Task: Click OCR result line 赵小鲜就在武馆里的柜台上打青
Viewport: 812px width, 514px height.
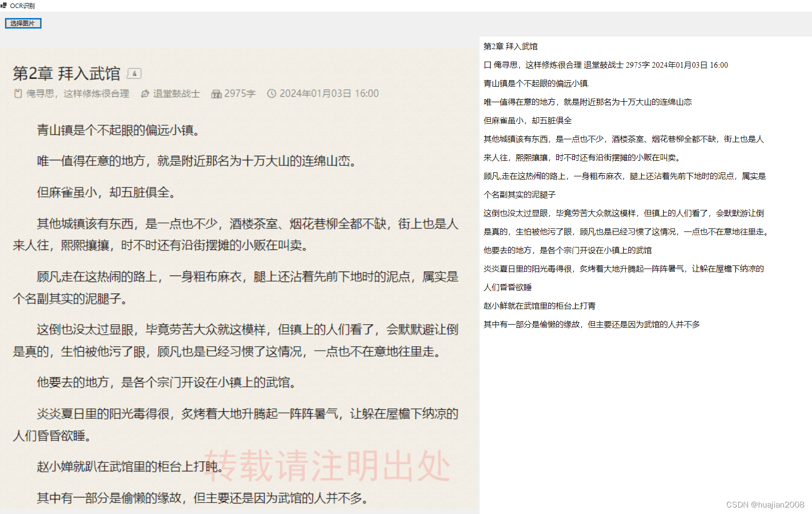Action: tap(540, 306)
